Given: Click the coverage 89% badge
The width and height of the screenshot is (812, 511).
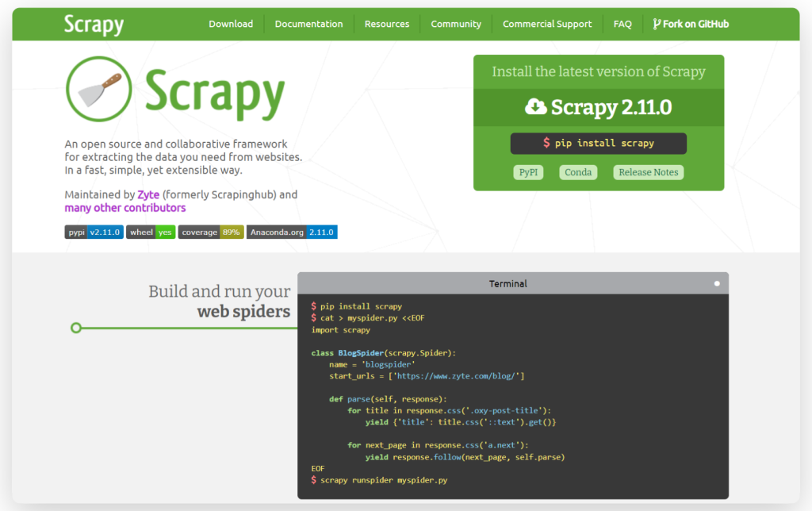Looking at the screenshot, I should tap(211, 232).
